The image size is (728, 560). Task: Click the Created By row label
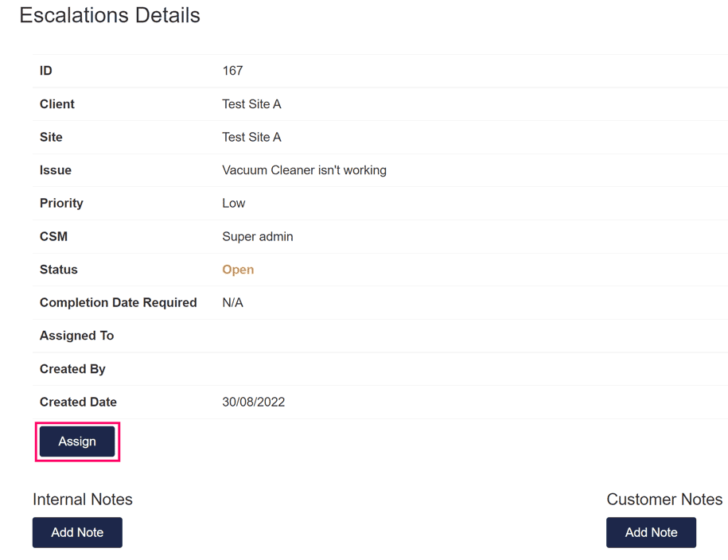[x=72, y=369]
